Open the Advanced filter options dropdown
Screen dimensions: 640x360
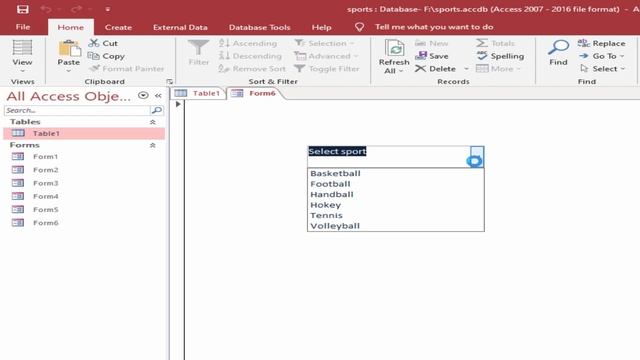point(326,56)
